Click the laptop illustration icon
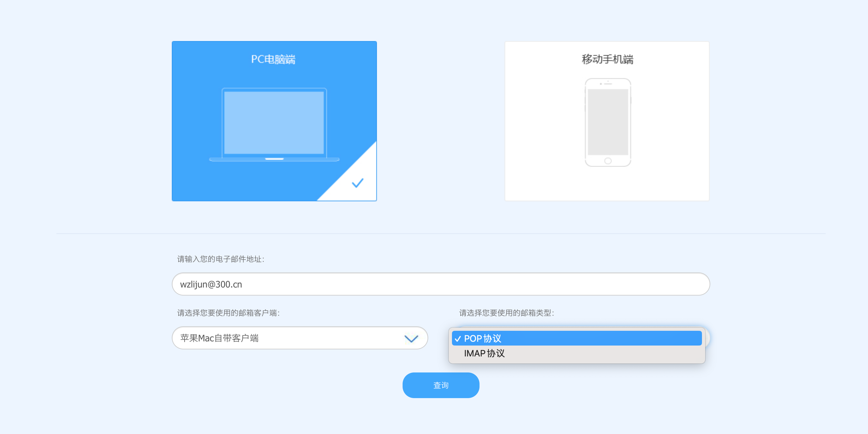Viewport: 868px width, 434px height. pyautogui.click(x=274, y=124)
